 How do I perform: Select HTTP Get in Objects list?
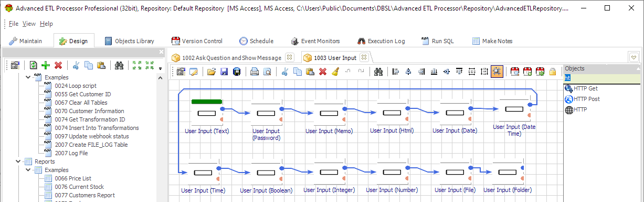pos(586,88)
